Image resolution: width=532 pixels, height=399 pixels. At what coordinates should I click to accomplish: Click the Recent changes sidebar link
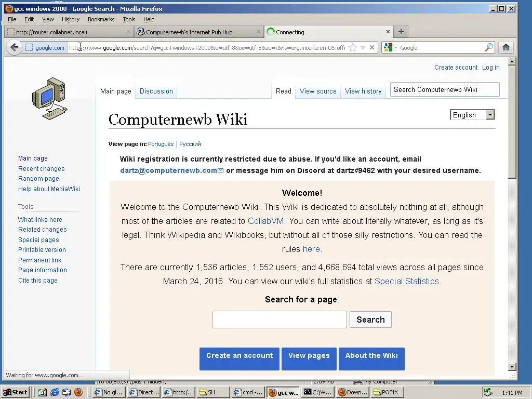point(42,169)
